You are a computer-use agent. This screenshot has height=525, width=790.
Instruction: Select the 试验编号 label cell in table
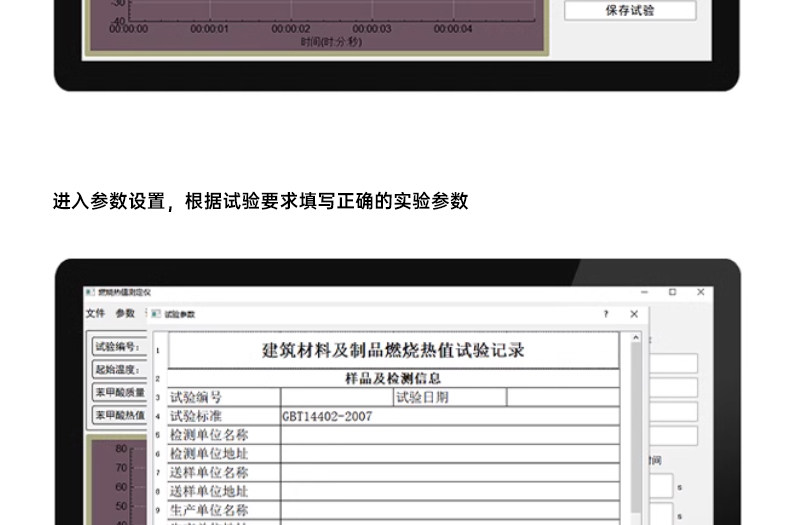click(x=224, y=397)
